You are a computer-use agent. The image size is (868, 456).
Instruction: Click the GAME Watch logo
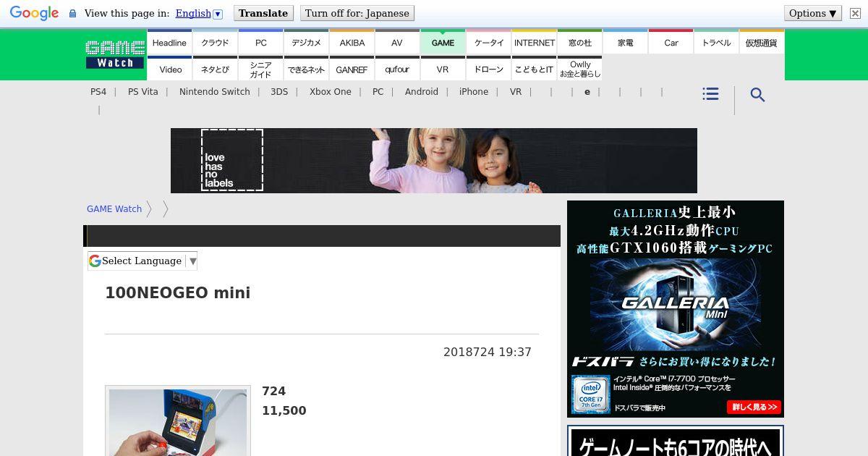[x=115, y=54]
